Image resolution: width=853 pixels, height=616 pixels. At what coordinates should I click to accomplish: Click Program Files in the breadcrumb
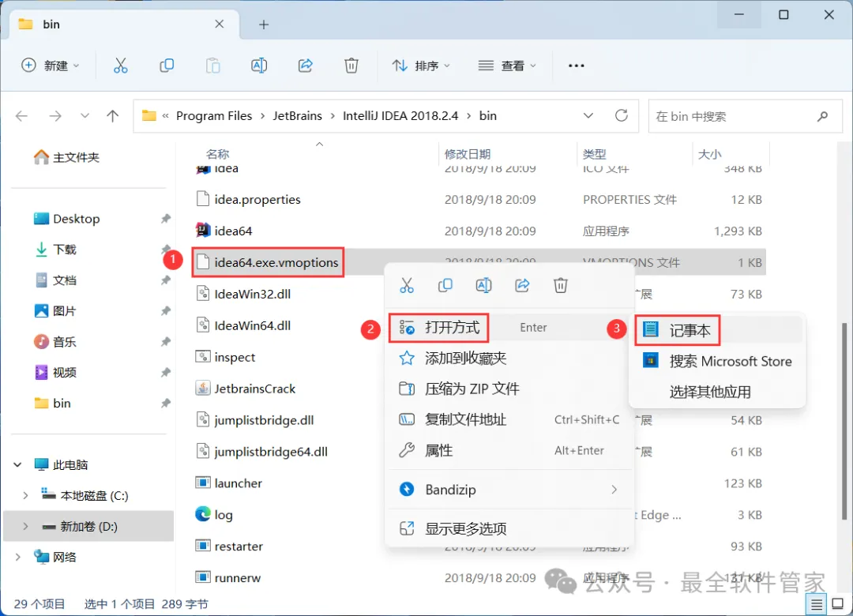click(214, 116)
